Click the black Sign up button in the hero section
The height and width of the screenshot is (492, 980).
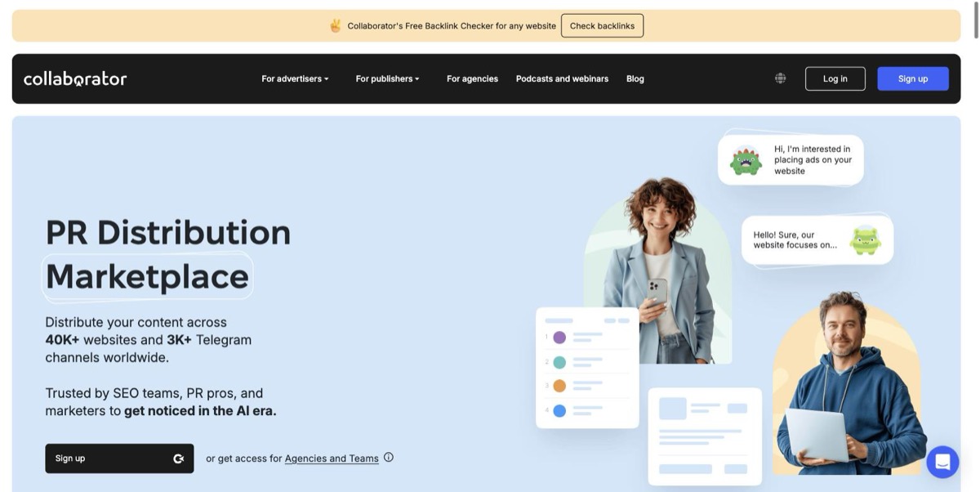pos(119,458)
